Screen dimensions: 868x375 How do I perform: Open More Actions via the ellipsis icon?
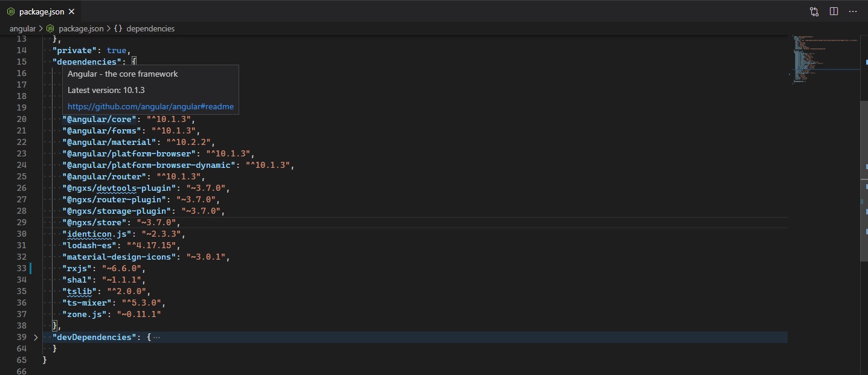click(853, 11)
